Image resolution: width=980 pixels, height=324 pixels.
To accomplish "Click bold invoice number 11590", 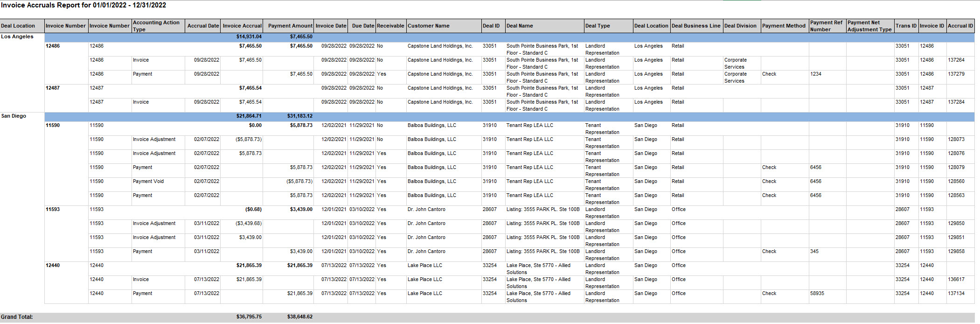I will 53,125.
